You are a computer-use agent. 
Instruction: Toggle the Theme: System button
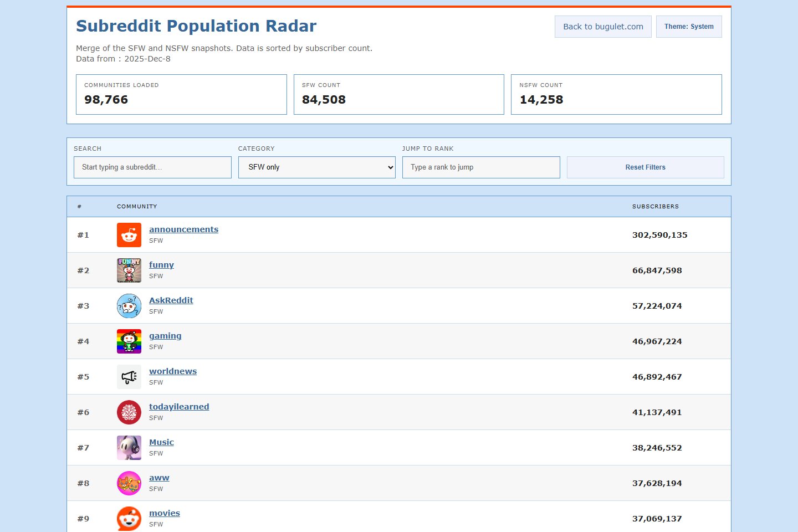688,27
